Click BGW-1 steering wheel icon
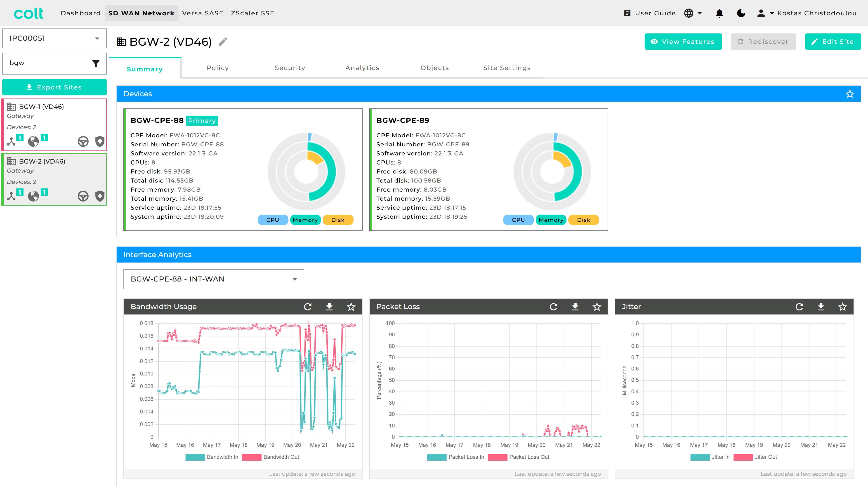This screenshot has height=488, width=868. pos(83,141)
